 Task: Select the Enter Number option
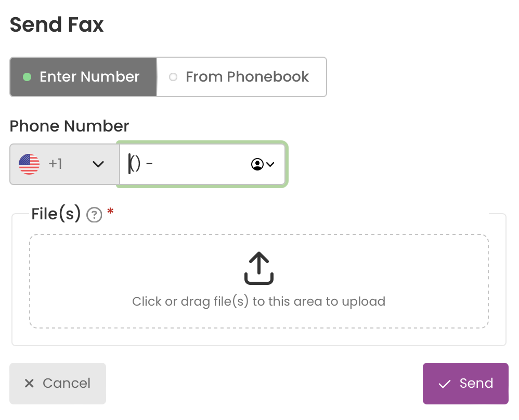coord(83,77)
